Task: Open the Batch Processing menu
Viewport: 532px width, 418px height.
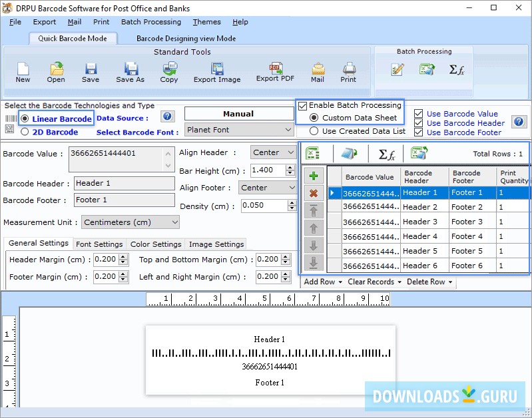Action: point(151,22)
